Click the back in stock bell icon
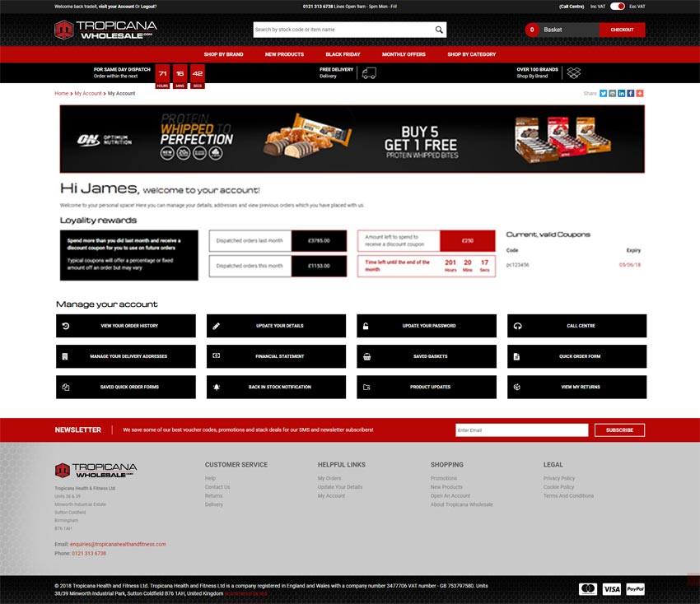Viewport: 700px width, 604px height. [x=217, y=388]
